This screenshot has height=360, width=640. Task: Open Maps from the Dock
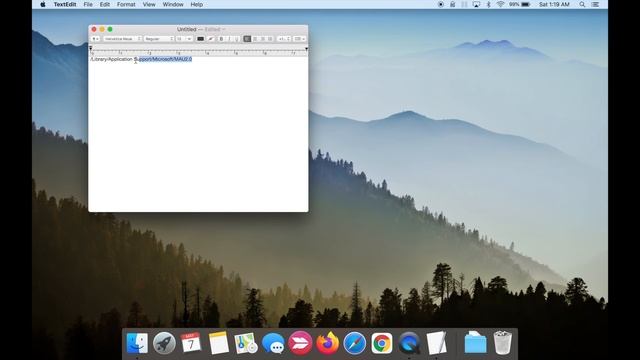click(246, 343)
